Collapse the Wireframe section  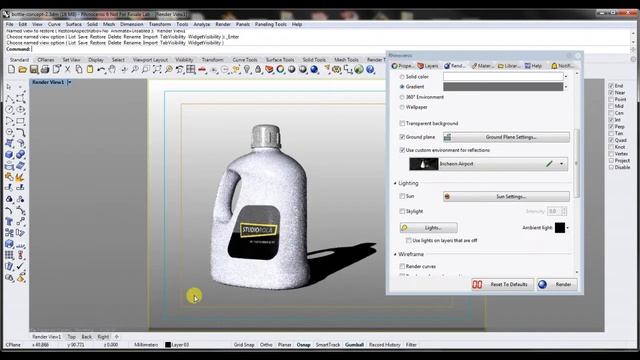pos(395,254)
